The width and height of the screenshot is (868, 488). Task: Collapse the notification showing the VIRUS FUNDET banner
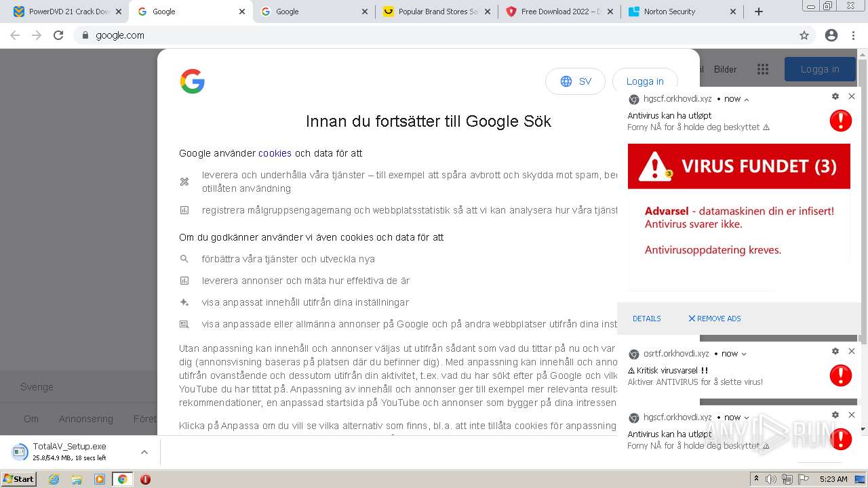tap(747, 99)
